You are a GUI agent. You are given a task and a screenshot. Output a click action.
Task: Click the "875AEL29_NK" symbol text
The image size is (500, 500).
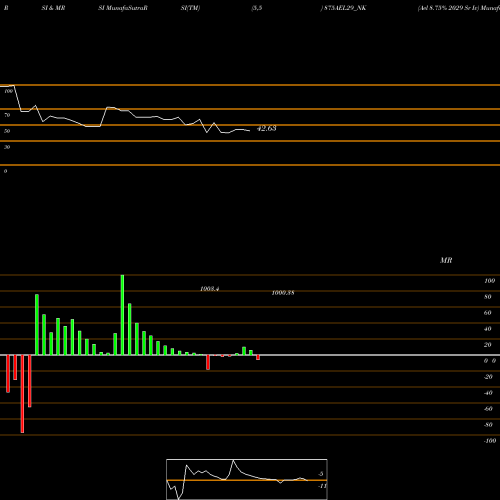point(345,8)
